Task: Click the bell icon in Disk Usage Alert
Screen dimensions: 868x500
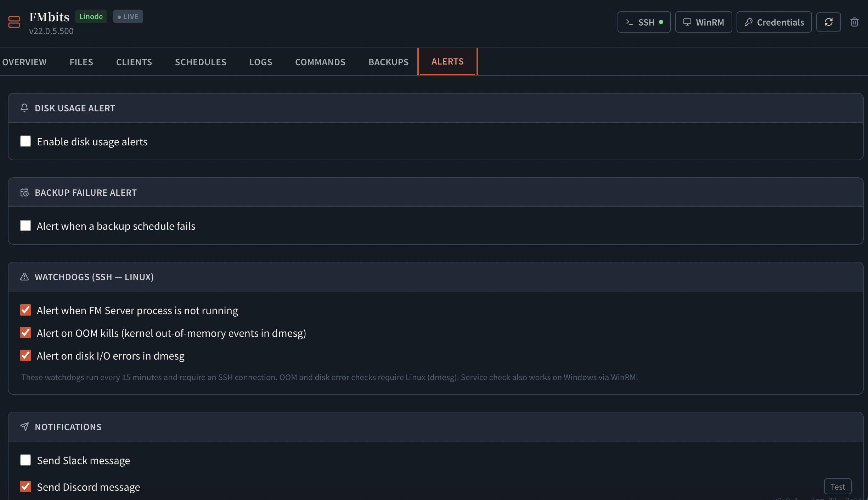Action: pos(24,108)
